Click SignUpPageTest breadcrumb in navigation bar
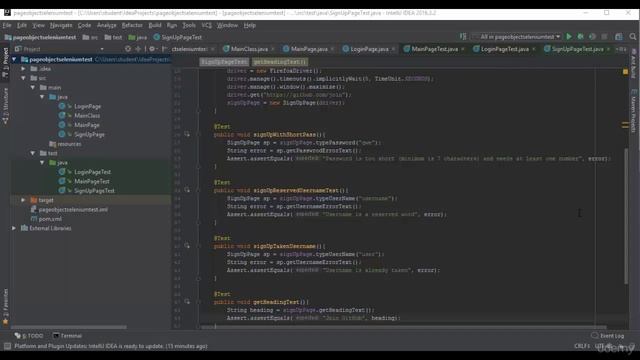Image resolution: width=640 pixels, height=360 pixels. (x=178, y=37)
